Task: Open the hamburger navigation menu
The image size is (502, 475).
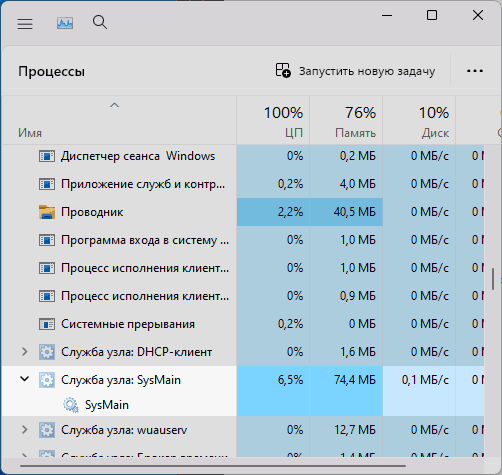Action: pyautogui.click(x=25, y=24)
